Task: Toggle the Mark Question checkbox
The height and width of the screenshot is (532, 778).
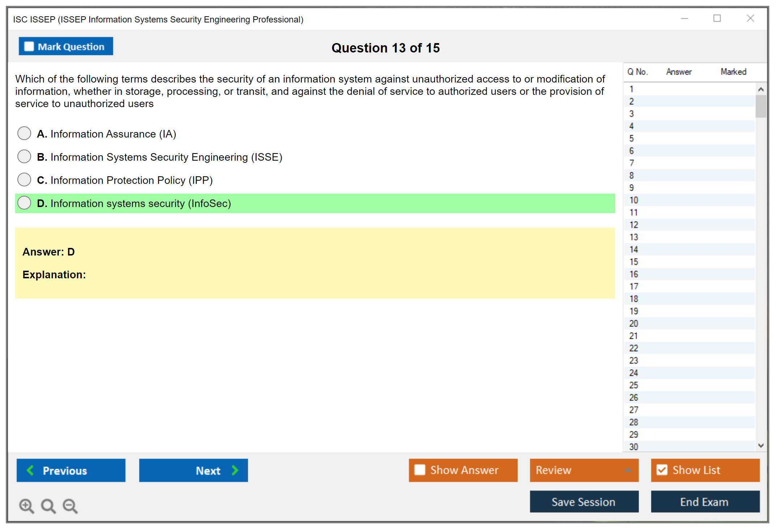Action: coord(29,46)
